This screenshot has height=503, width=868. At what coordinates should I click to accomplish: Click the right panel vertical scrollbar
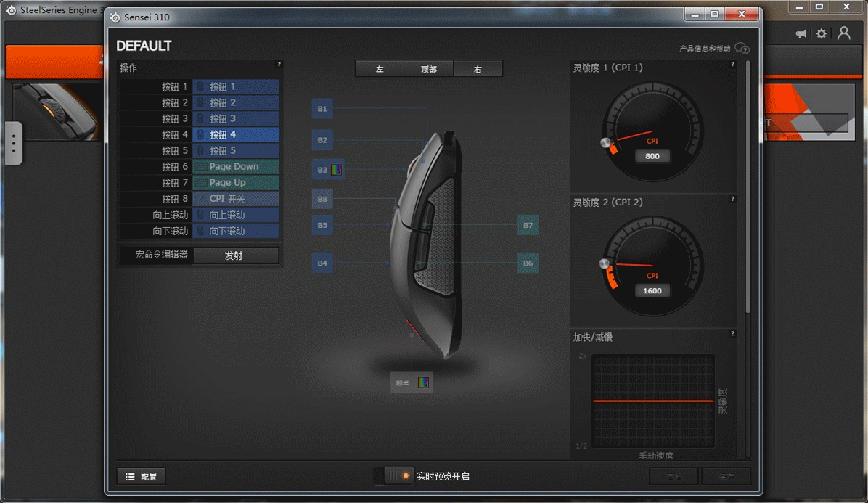click(x=748, y=188)
